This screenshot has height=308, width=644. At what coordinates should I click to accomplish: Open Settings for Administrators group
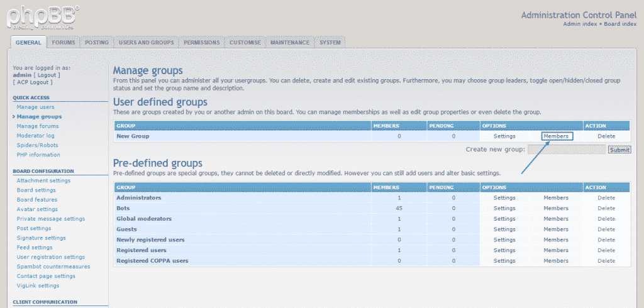tap(504, 198)
